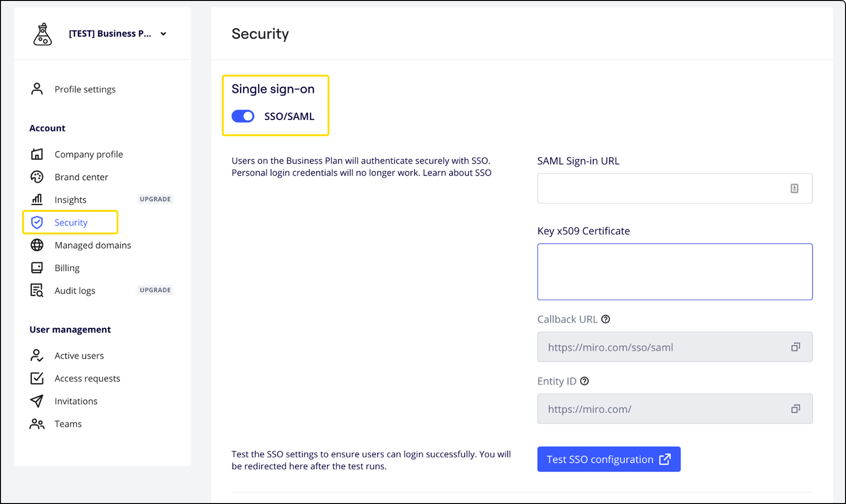Image resolution: width=846 pixels, height=504 pixels.
Task: Open Active users list
Action: click(79, 356)
